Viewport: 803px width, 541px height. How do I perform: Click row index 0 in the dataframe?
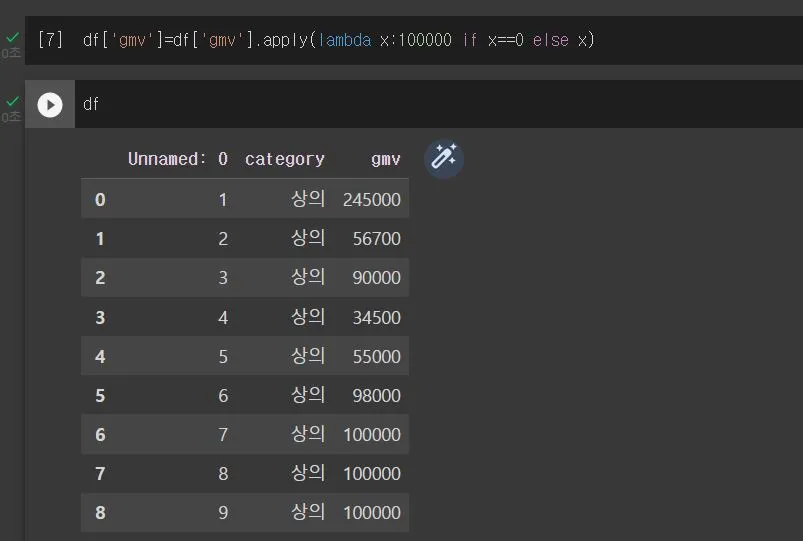coord(100,199)
